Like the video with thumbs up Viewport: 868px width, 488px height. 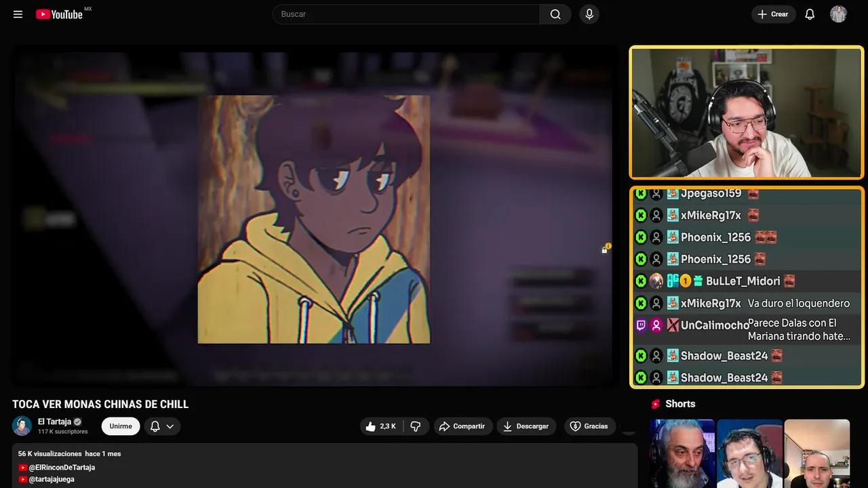[380, 426]
